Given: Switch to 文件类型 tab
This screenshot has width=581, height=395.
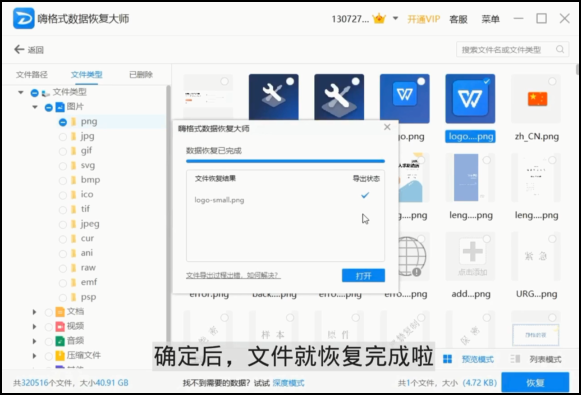Looking at the screenshot, I should 87,74.
